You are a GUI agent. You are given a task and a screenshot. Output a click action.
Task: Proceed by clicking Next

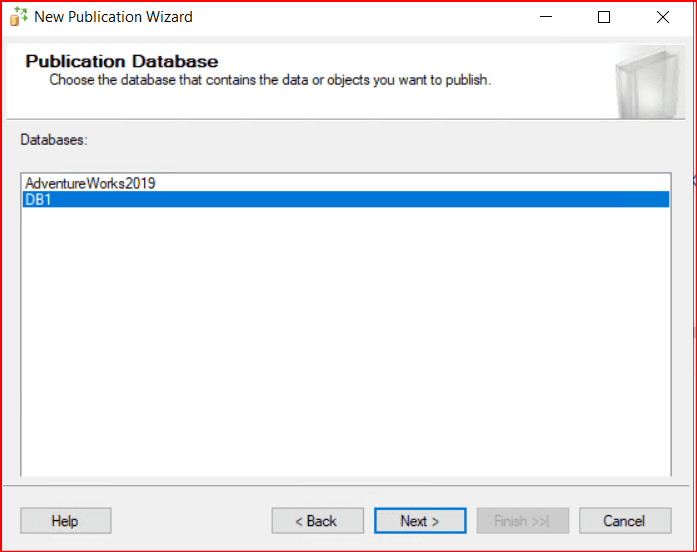[x=420, y=521]
